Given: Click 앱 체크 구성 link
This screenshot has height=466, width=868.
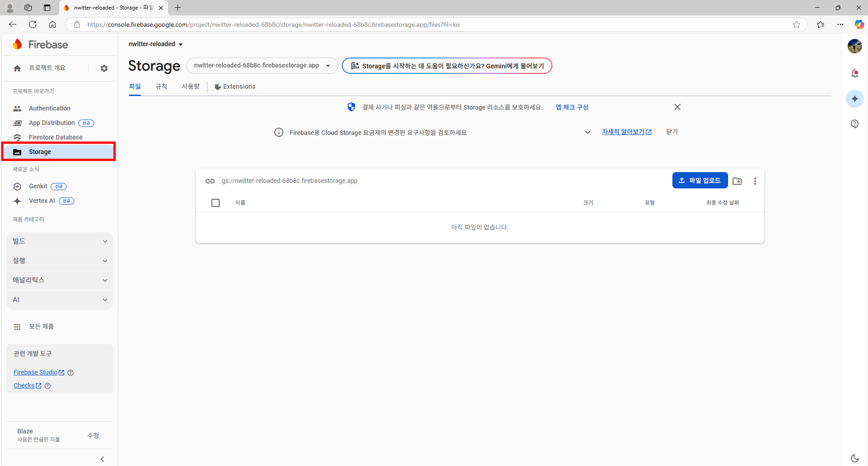Looking at the screenshot, I should [x=572, y=107].
